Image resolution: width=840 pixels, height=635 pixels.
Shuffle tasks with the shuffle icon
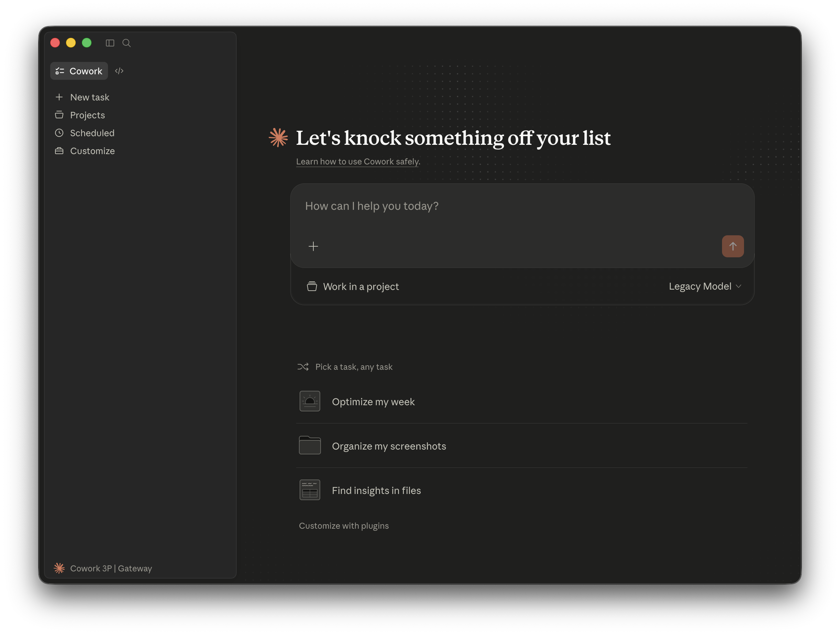[x=303, y=367]
